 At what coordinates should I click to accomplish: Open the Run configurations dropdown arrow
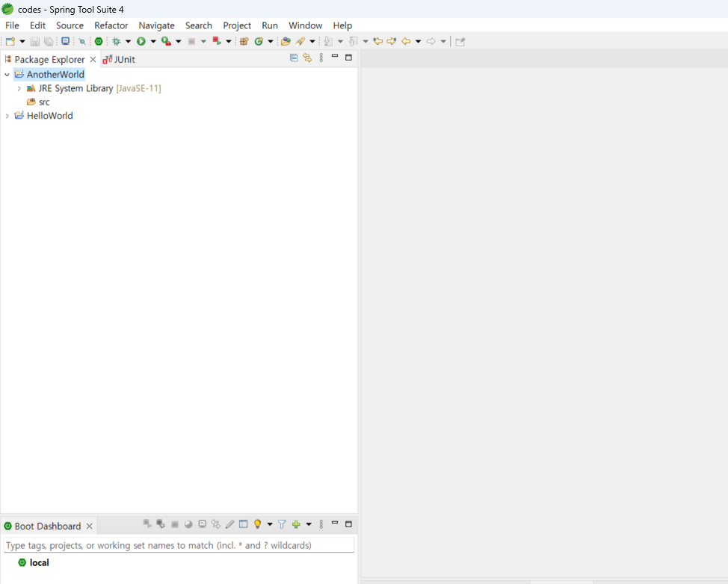tap(153, 41)
